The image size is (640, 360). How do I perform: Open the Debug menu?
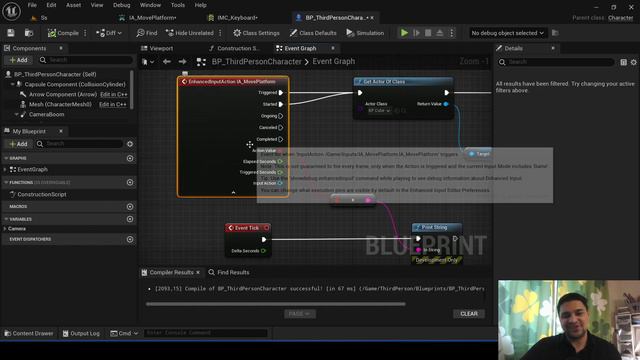[121, 5]
